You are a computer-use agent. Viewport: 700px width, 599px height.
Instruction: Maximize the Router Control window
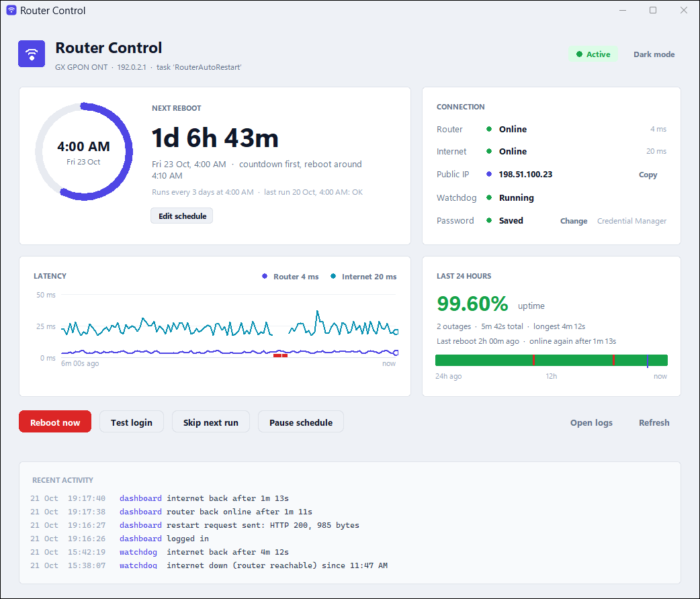(x=653, y=10)
